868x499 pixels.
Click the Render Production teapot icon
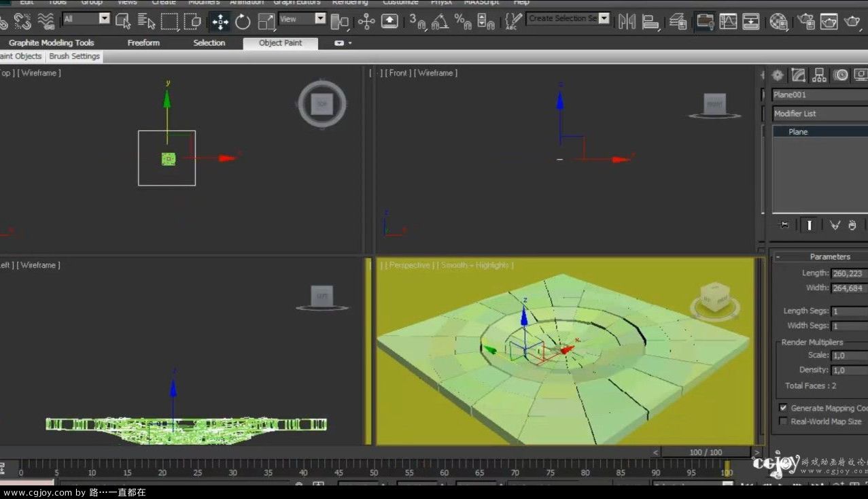coord(852,21)
